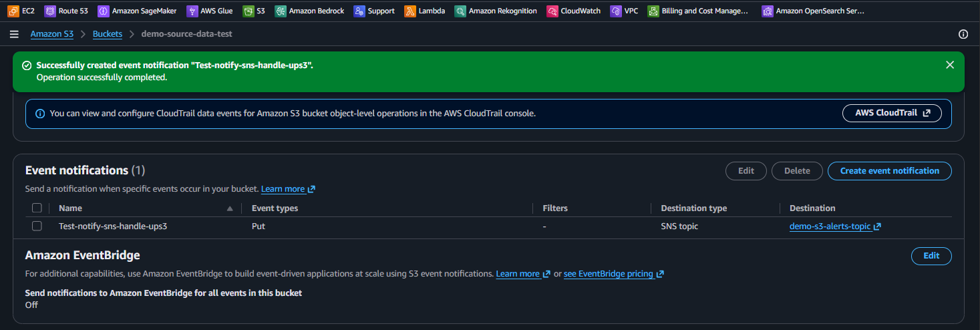Click external icon beside see EventBridge pricing
The height and width of the screenshot is (330, 980).
660,274
